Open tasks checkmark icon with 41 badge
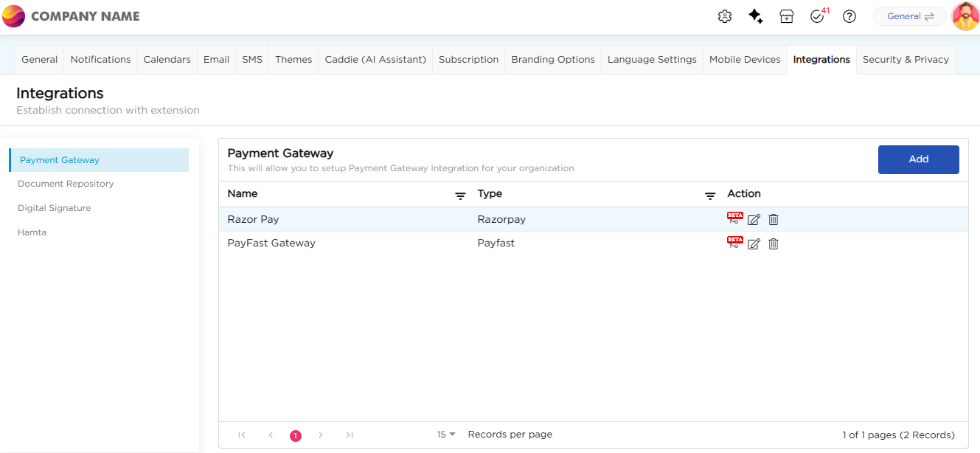980x453 pixels. tap(817, 16)
